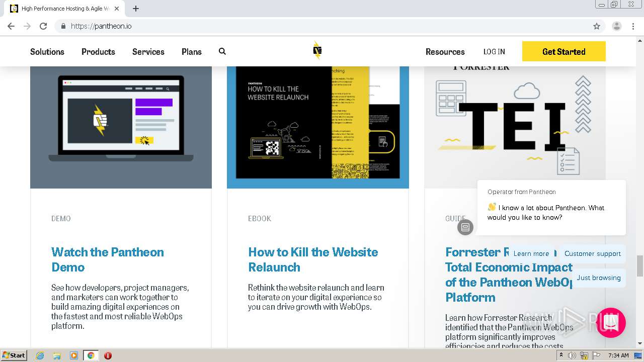Open the Pantheon demo laptop thumbnail
The width and height of the screenshot is (644, 362).
coord(121,127)
